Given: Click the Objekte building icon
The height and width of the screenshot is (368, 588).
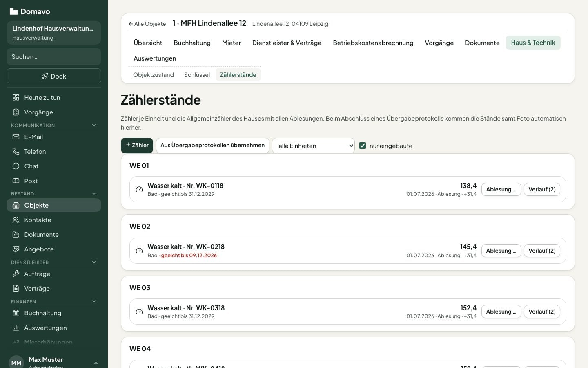Looking at the screenshot, I should [x=16, y=205].
